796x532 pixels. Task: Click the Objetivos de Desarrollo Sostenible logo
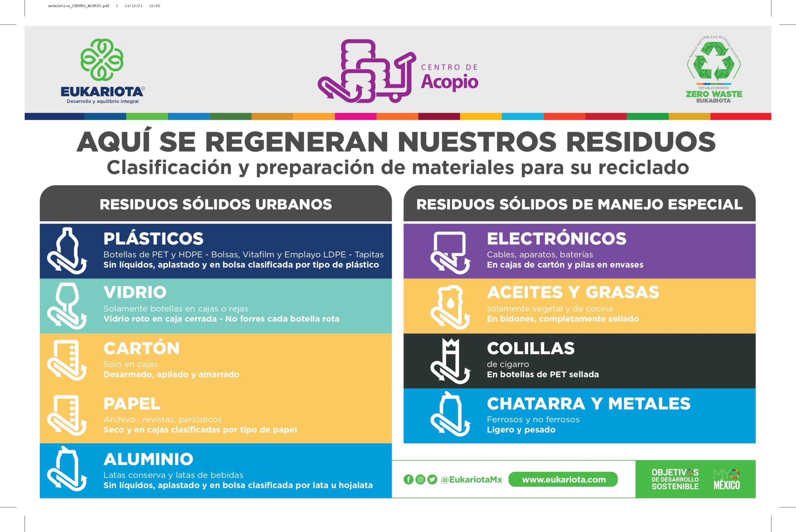[675, 479]
